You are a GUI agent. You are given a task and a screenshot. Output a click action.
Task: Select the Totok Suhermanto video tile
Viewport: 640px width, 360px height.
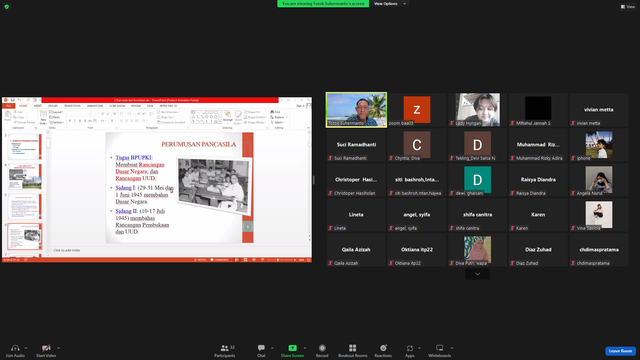point(356,110)
